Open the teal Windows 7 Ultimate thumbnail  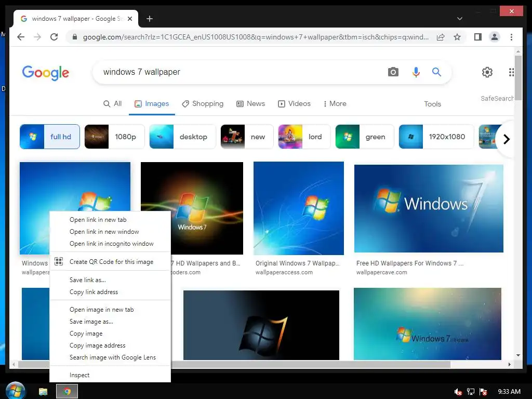tap(428, 324)
